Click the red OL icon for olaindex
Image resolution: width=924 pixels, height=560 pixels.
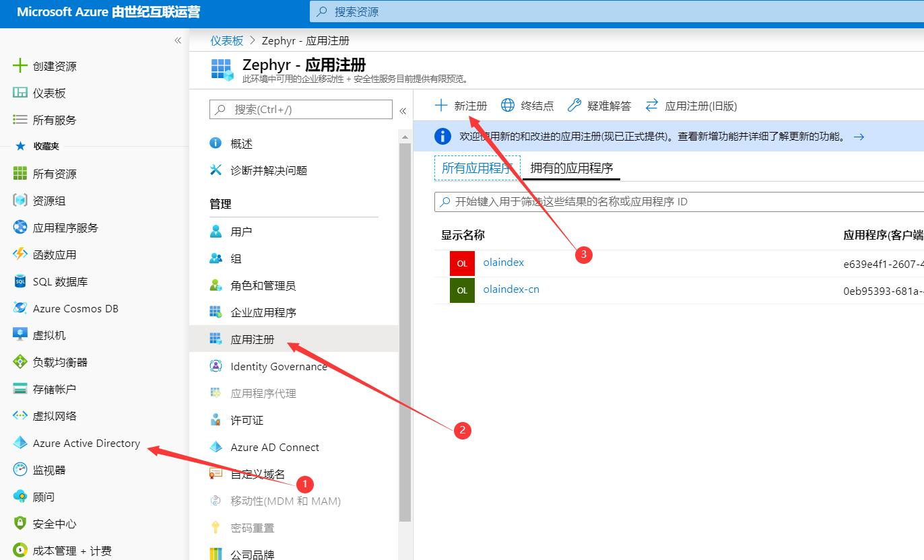[x=462, y=263]
